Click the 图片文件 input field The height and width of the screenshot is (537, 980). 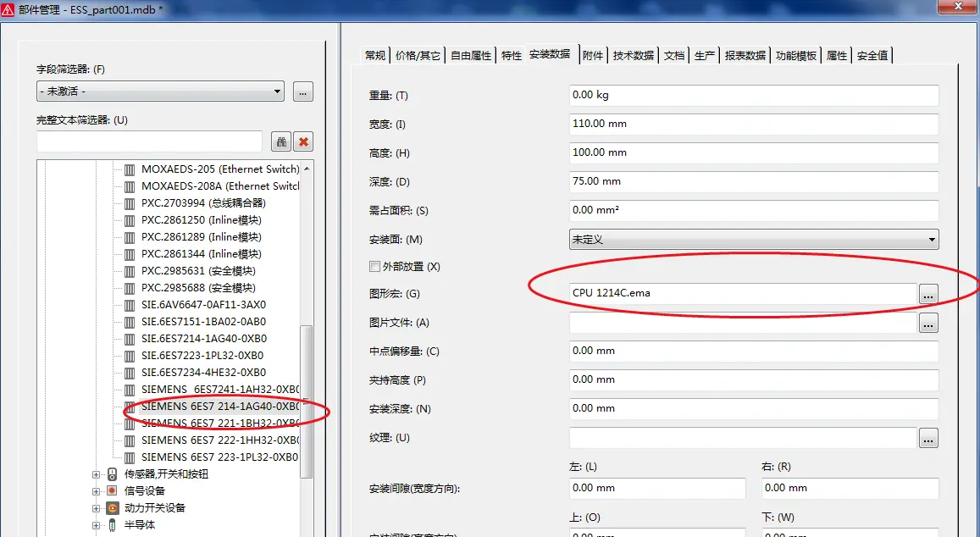tap(743, 323)
